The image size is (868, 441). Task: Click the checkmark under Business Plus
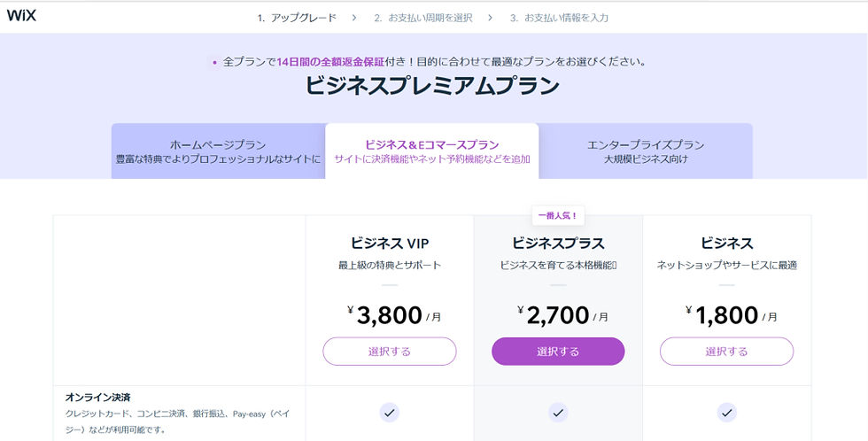558,412
